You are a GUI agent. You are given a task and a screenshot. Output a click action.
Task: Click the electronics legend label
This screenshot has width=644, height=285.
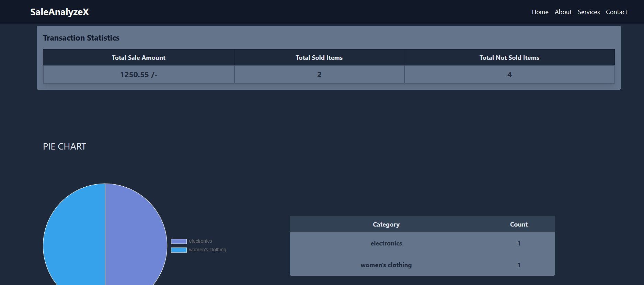click(x=200, y=241)
